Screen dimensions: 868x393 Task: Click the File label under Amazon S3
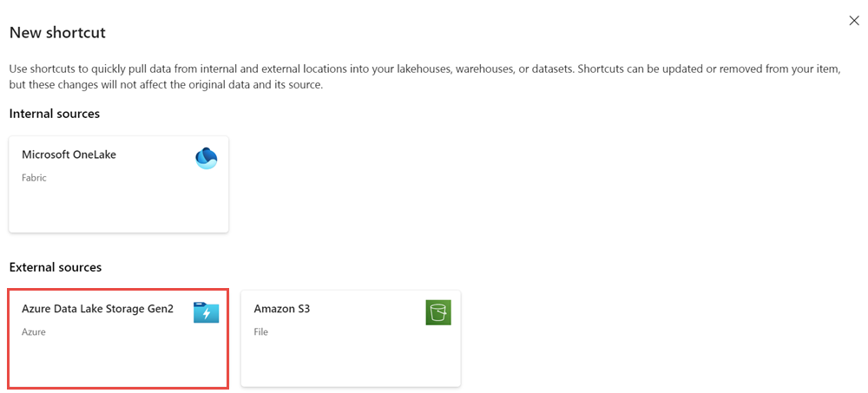pyautogui.click(x=260, y=332)
